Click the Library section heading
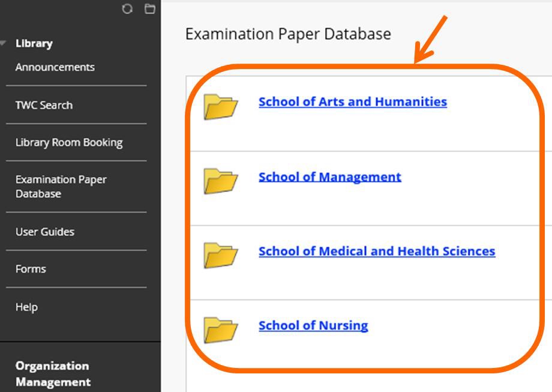Screen dimensions: 552x392 pyautogui.click(x=34, y=43)
